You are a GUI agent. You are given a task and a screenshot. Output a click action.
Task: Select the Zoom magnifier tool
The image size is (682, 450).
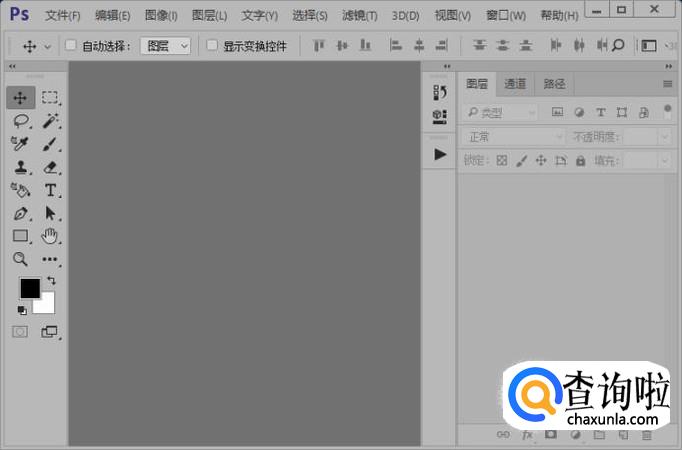pyautogui.click(x=20, y=259)
